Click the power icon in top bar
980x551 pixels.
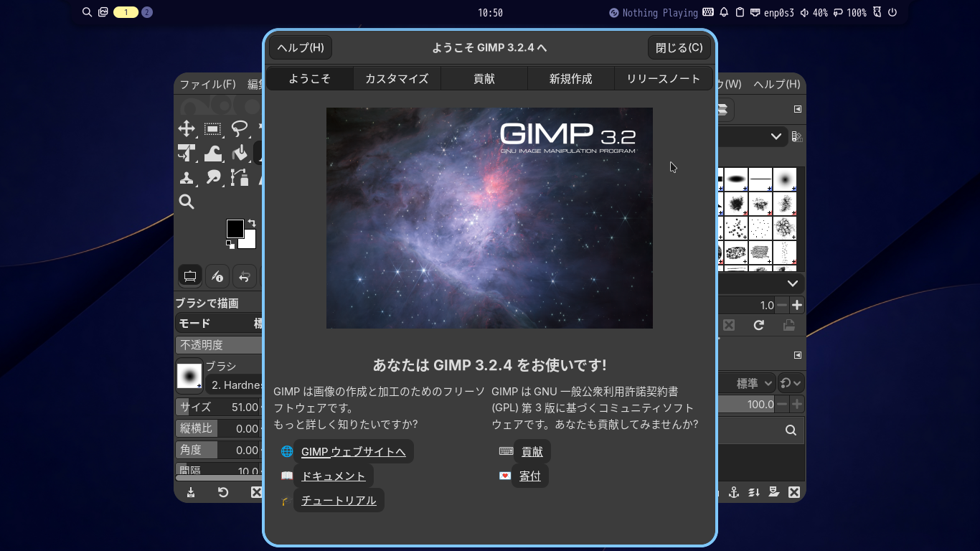pyautogui.click(x=892, y=12)
